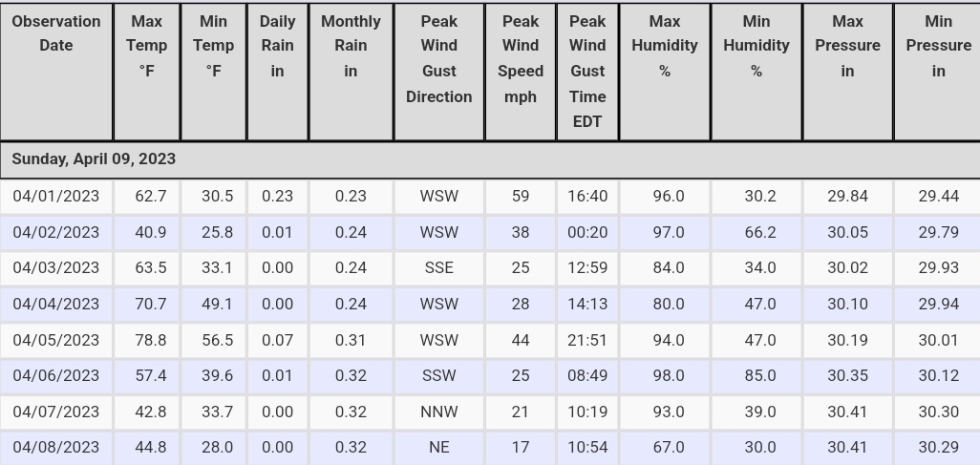Screen dimensions: 980x465
Task: Select the Max Temp °F header
Action: (x=147, y=72)
